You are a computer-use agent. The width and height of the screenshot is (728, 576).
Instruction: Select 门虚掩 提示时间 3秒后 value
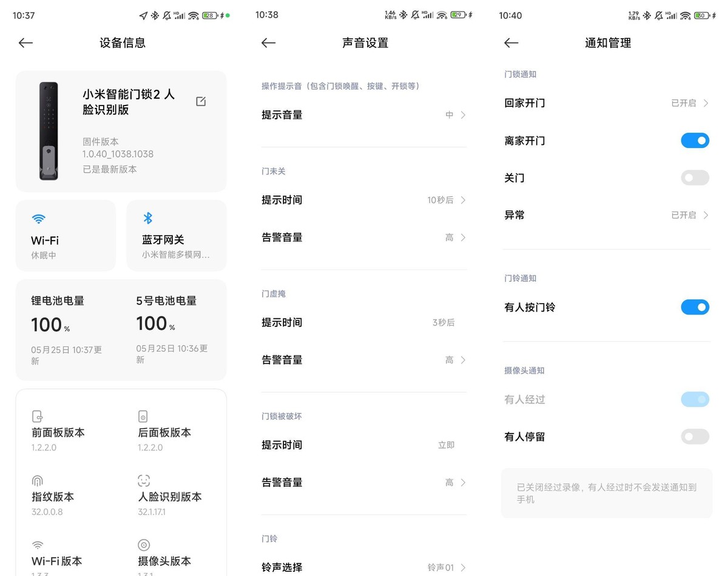pyautogui.click(x=443, y=323)
